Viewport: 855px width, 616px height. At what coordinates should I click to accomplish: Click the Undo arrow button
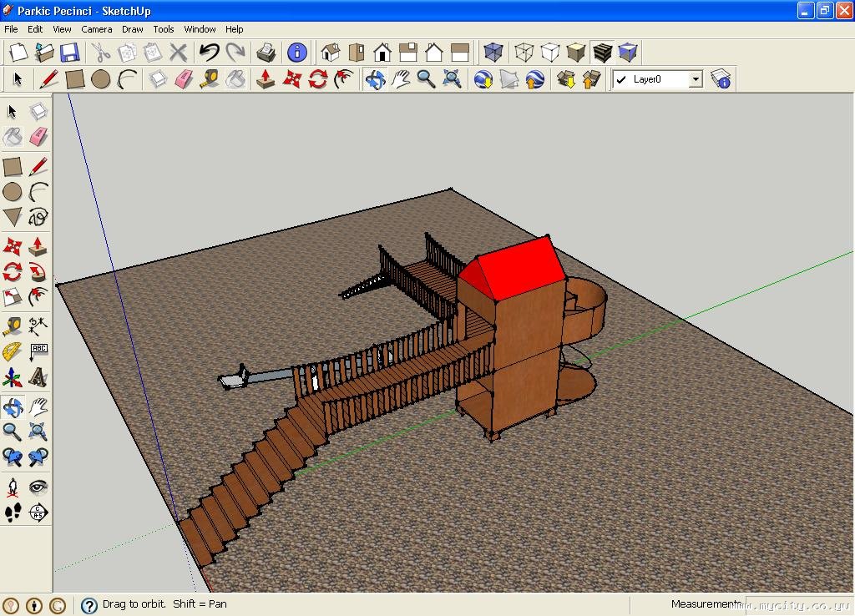(209, 53)
